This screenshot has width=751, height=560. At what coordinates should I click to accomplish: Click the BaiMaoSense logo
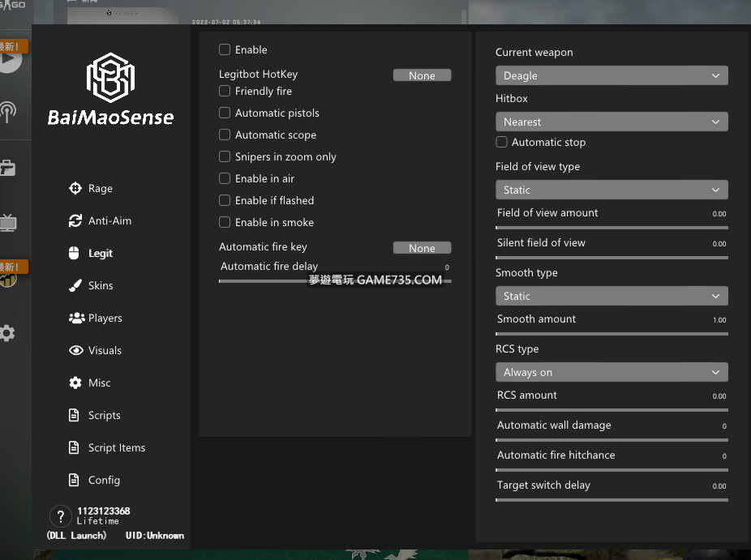(x=110, y=89)
